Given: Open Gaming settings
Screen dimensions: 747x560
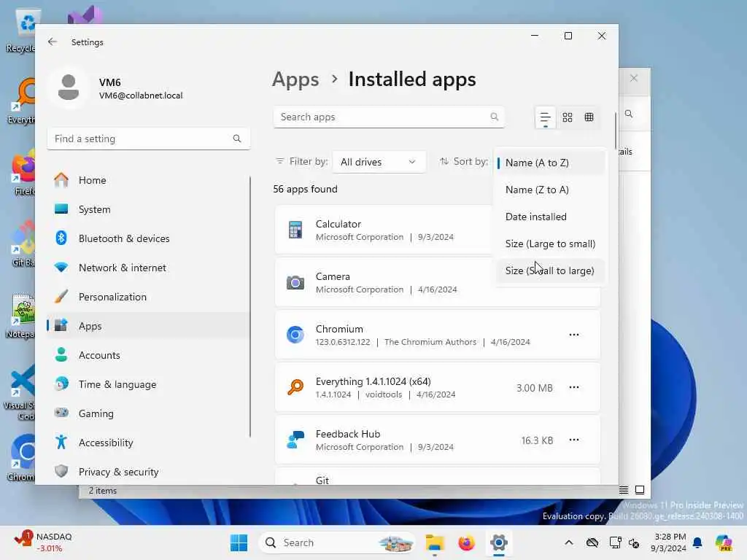Looking at the screenshot, I should tap(147, 413).
